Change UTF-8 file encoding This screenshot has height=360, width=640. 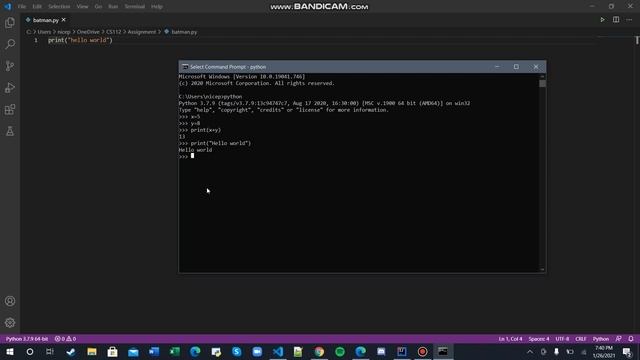pyautogui.click(x=562, y=339)
